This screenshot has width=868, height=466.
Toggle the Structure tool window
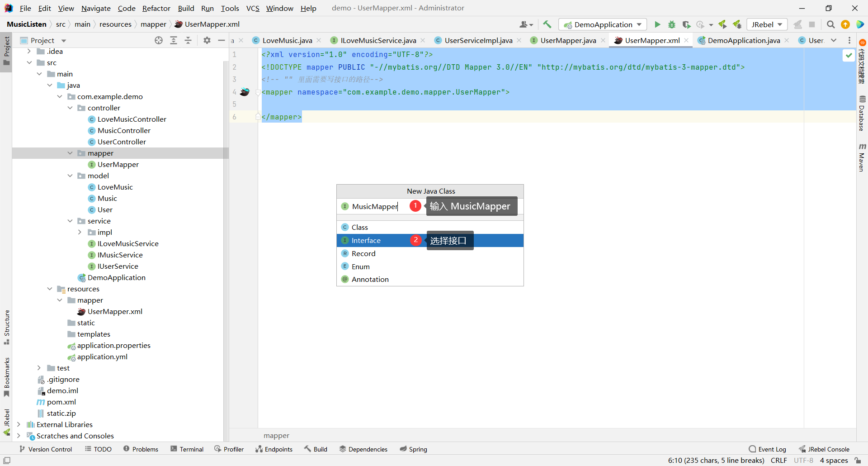(6, 326)
